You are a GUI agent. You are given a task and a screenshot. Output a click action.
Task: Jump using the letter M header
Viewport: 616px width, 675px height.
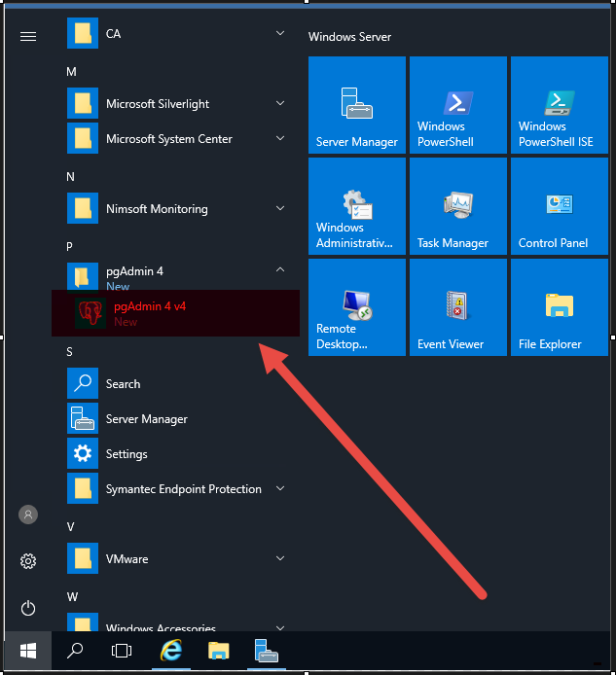[x=71, y=72]
